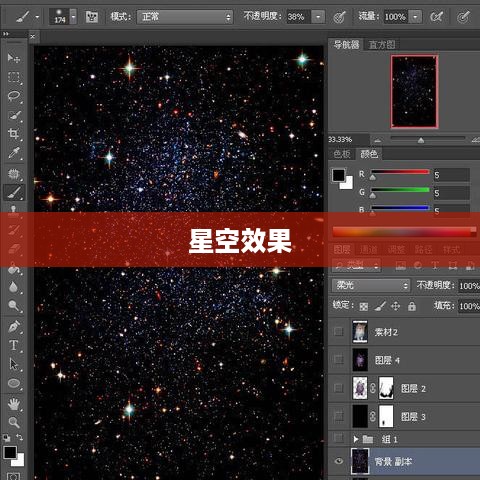Select the Blur tool droplet icon
480x480 pixels.
pyautogui.click(x=14, y=287)
